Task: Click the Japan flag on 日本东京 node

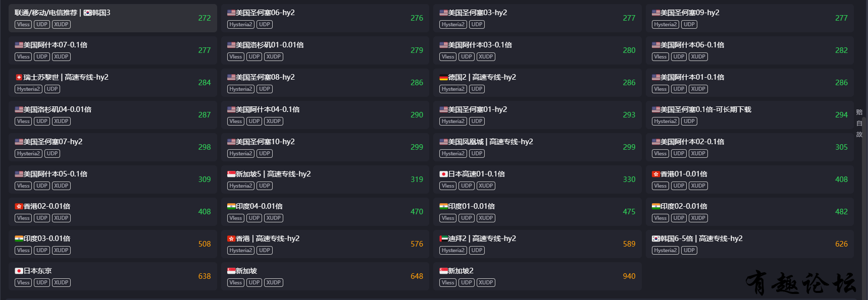Action: coord(19,271)
